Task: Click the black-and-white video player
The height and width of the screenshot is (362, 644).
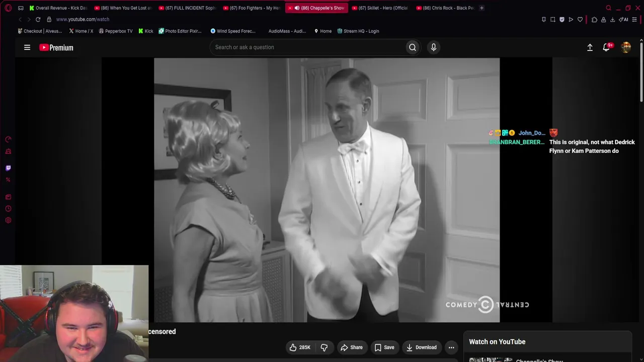Action: tap(327, 190)
